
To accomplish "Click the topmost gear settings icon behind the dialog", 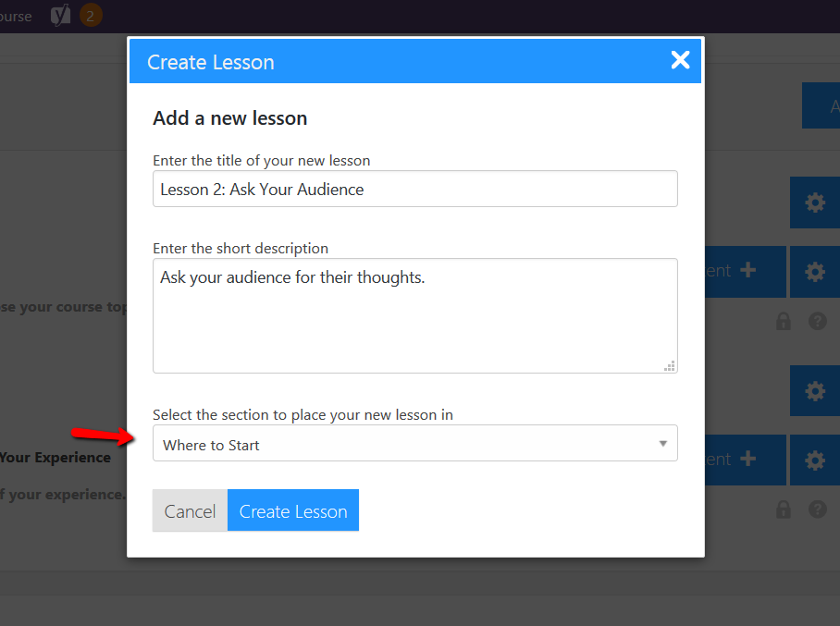I will 815,203.
